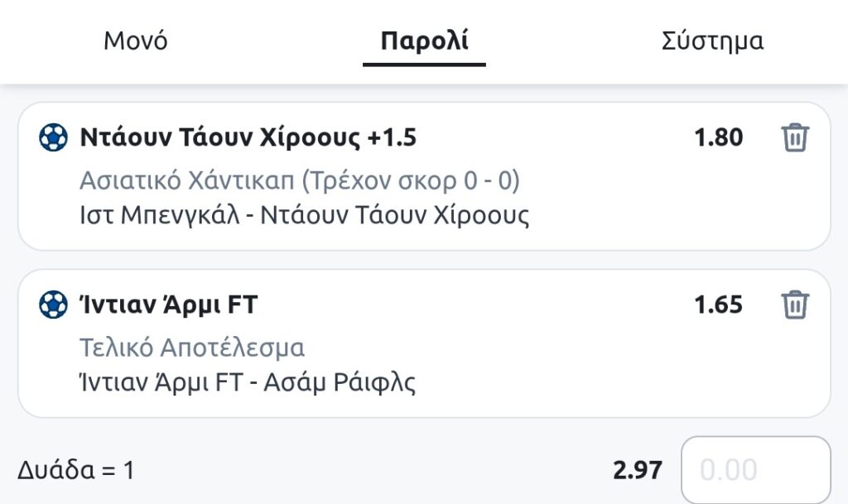Open the Ίντιαν Άρμι FT - Ασάμ Ράιφλς match

point(245,382)
